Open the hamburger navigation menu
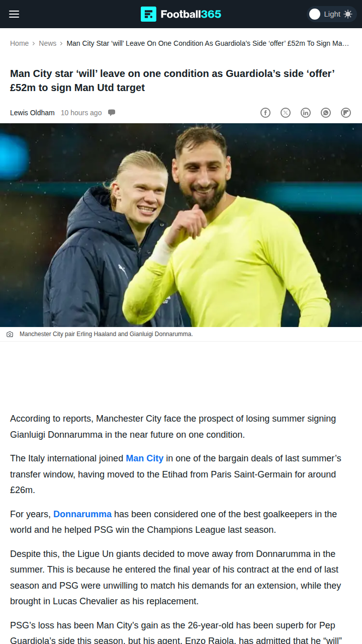The height and width of the screenshot is (644, 362). 14,14
